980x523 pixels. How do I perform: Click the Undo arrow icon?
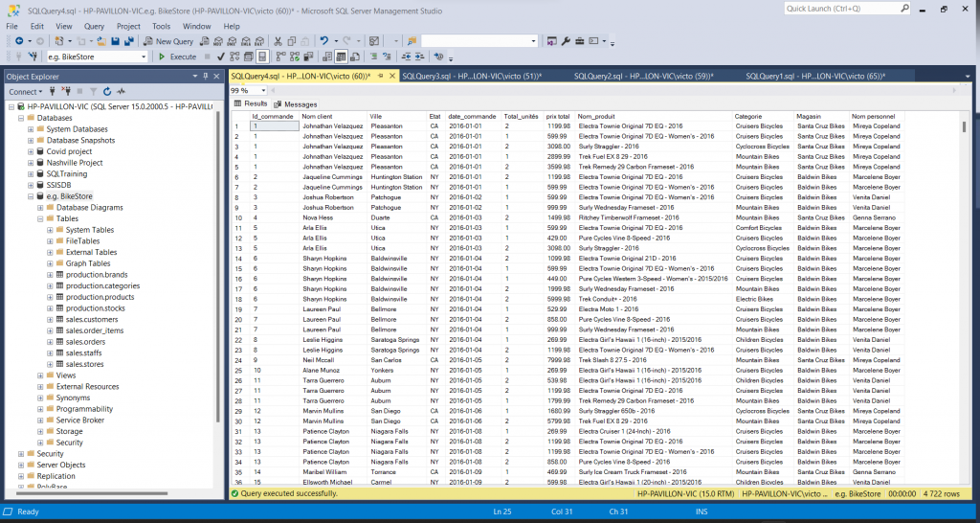pyautogui.click(x=324, y=41)
